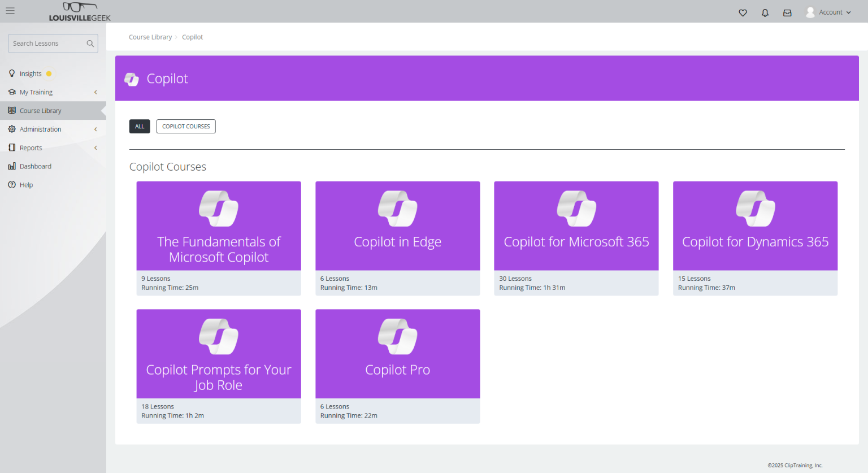The image size is (868, 473).
Task: Click the search magnifier icon
Action: point(90,43)
